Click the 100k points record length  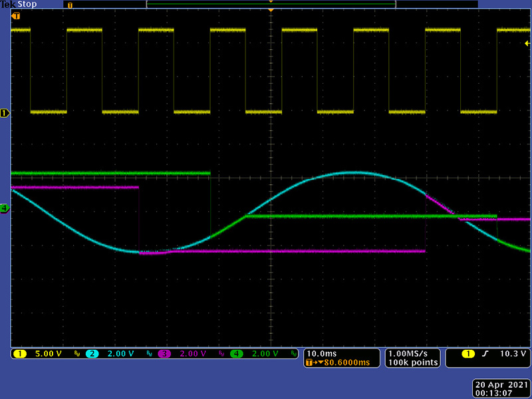tap(413, 362)
